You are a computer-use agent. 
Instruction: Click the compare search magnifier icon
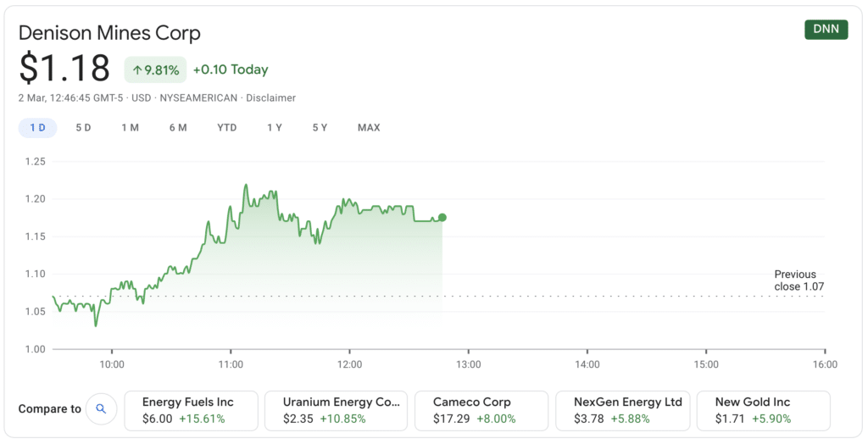coord(101,409)
